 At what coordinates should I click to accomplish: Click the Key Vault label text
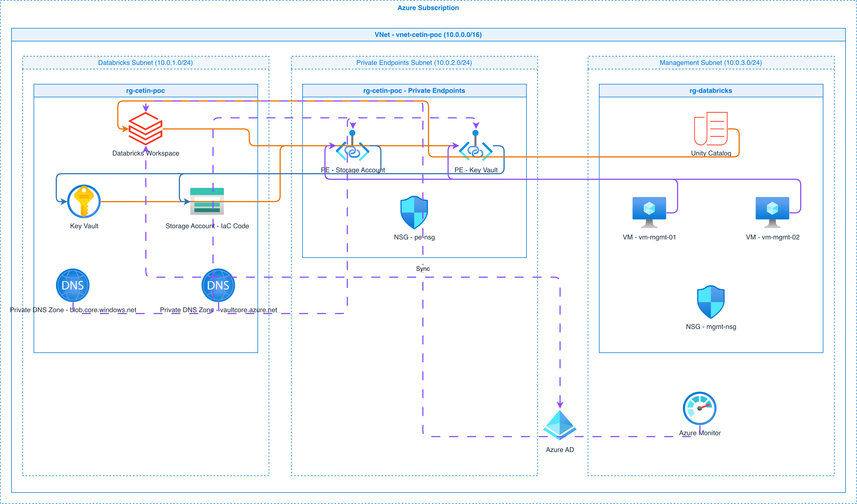[x=84, y=226]
